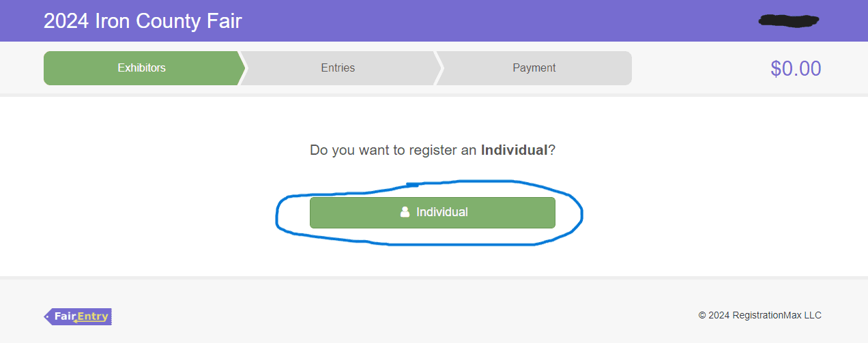Open the FairEntry logo in the footer
Image resolution: width=868 pixels, height=343 pixels.
(78, 316)
